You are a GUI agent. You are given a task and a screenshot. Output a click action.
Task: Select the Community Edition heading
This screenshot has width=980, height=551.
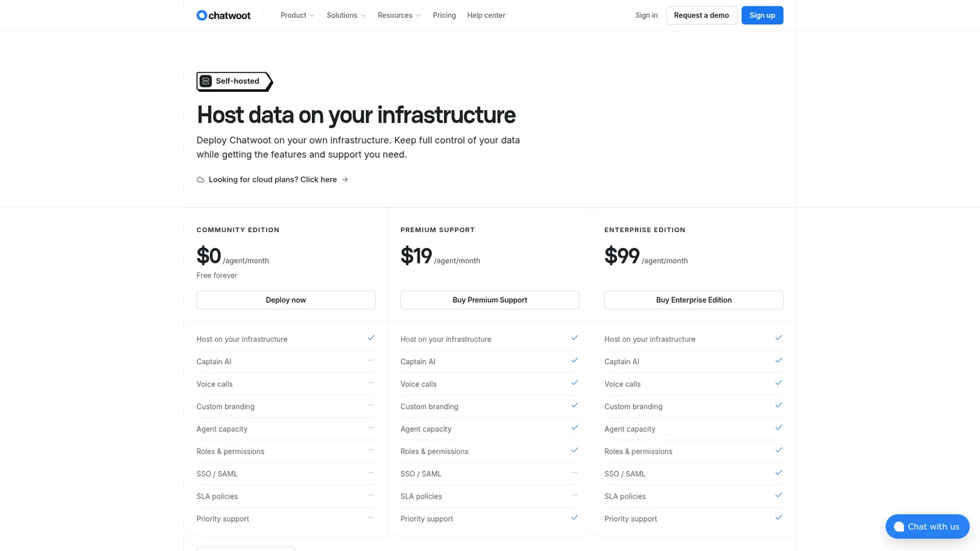(238, 230)
